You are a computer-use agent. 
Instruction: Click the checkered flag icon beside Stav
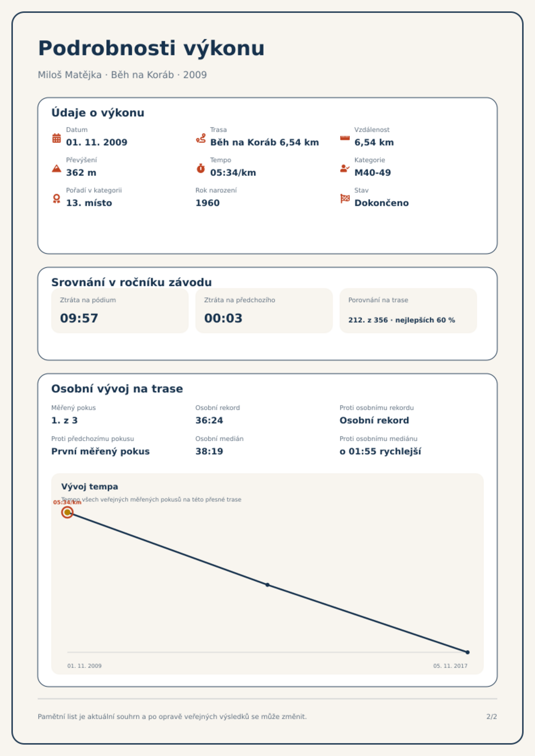[x=345, y=199]
